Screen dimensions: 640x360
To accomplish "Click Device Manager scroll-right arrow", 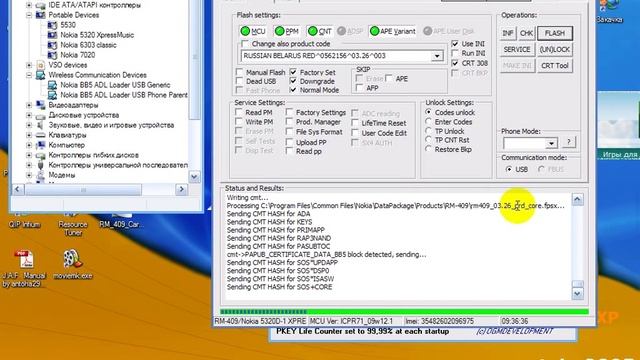I will pyautogui.click(x=181, y=190).
